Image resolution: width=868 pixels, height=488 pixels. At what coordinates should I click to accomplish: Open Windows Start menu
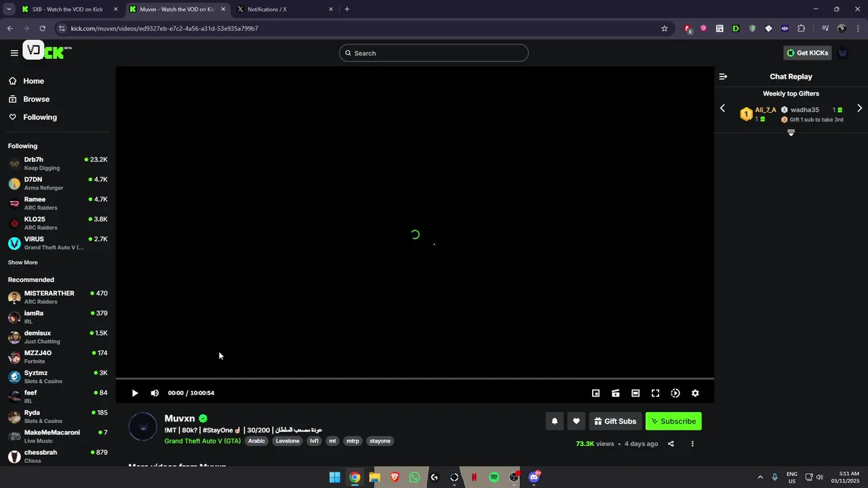(334, 477)
